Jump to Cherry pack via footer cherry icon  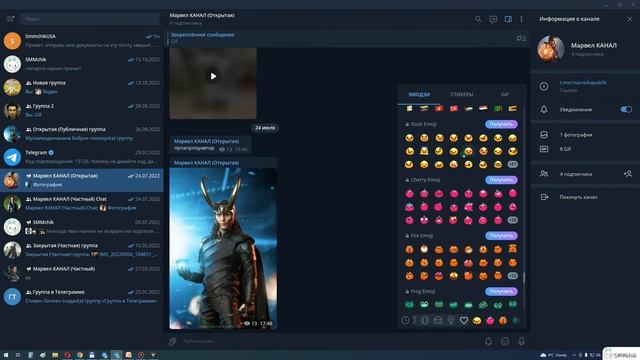(x=490, y=321)
